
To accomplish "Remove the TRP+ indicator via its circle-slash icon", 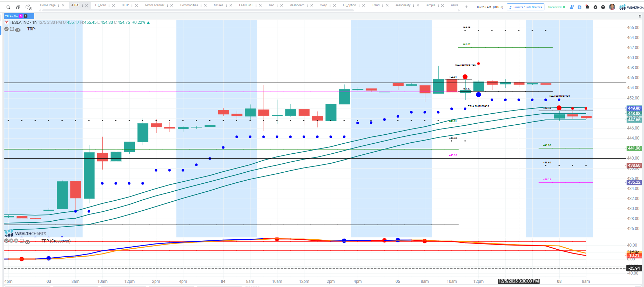I will pos(6,29).
